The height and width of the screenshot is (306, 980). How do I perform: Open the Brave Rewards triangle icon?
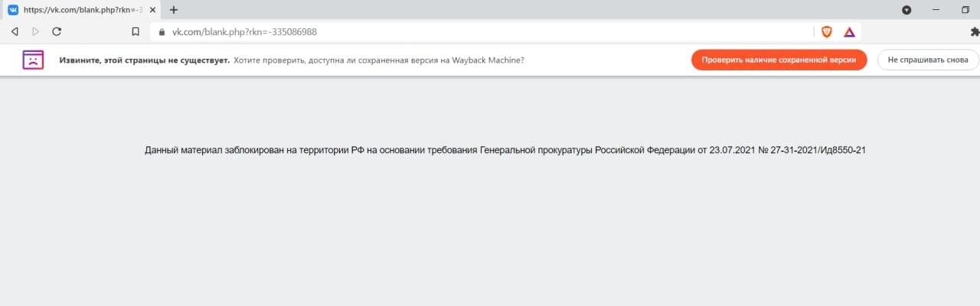tap(849, 31)
